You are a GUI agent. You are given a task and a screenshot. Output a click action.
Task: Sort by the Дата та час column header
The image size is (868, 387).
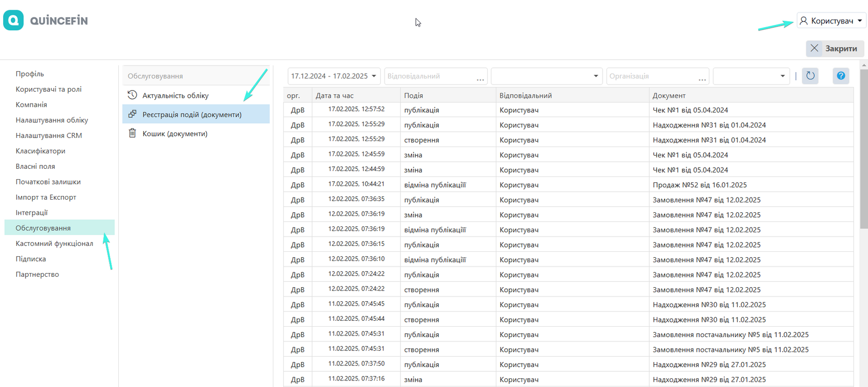pos(335,96)
